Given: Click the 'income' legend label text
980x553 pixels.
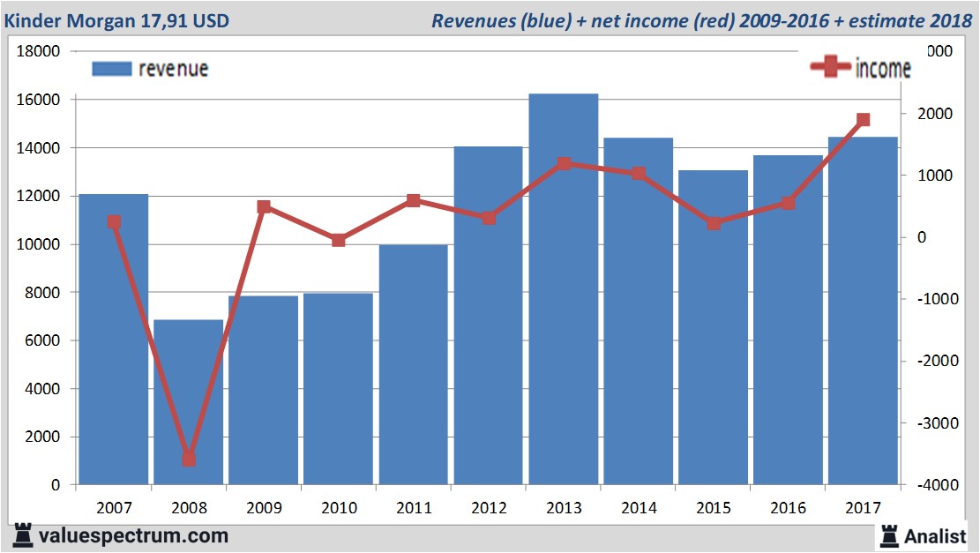Looking at the screenshot, I should [x=882, y=69].
